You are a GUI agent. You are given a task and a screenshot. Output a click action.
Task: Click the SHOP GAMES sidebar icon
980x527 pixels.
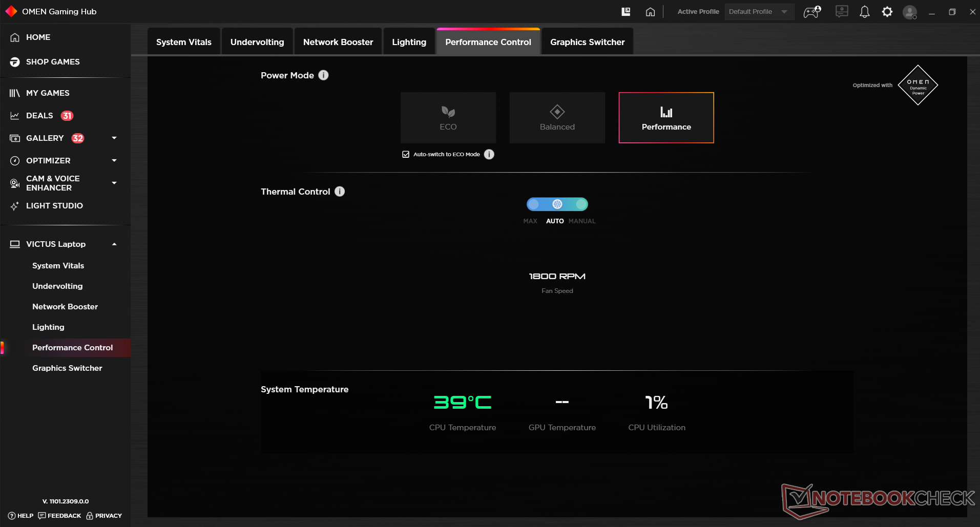[x=15, y=62]
